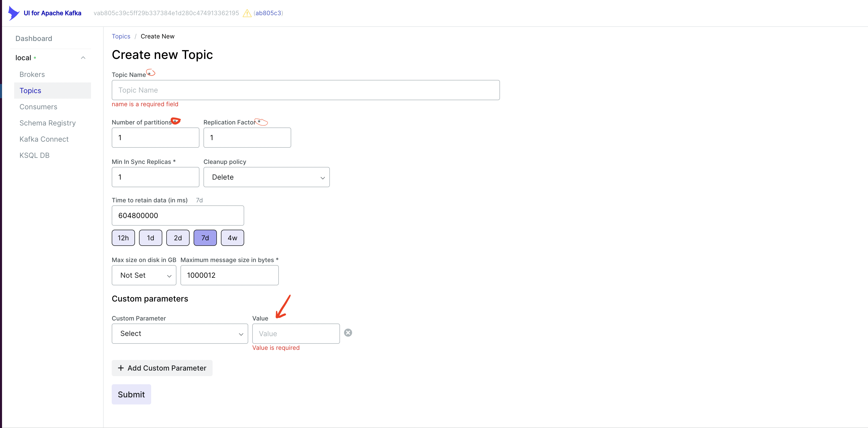Click the plus icon on Add Custom Parameter
Viewport: 868px width, 428px height.
[x=121, y=368]
